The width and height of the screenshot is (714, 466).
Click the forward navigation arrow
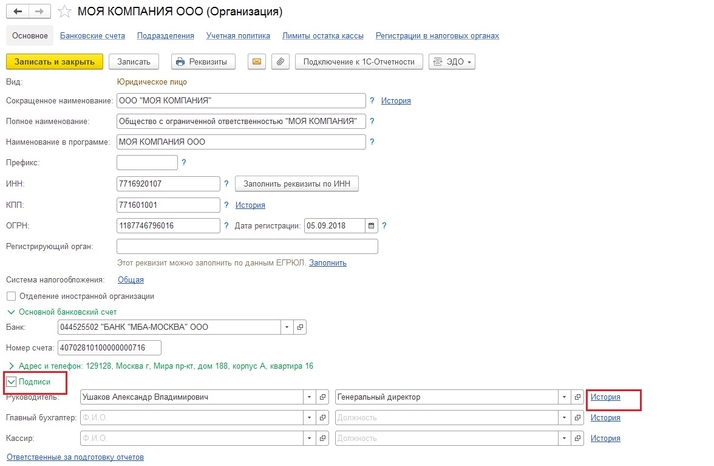(x=39, y=11)
